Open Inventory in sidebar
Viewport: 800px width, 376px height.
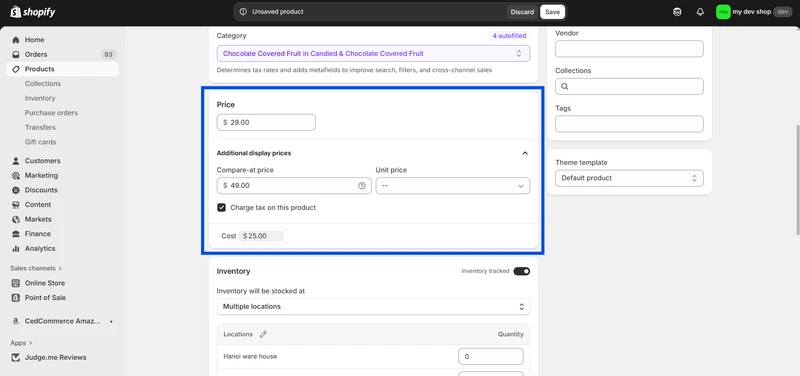click(40, 98)
